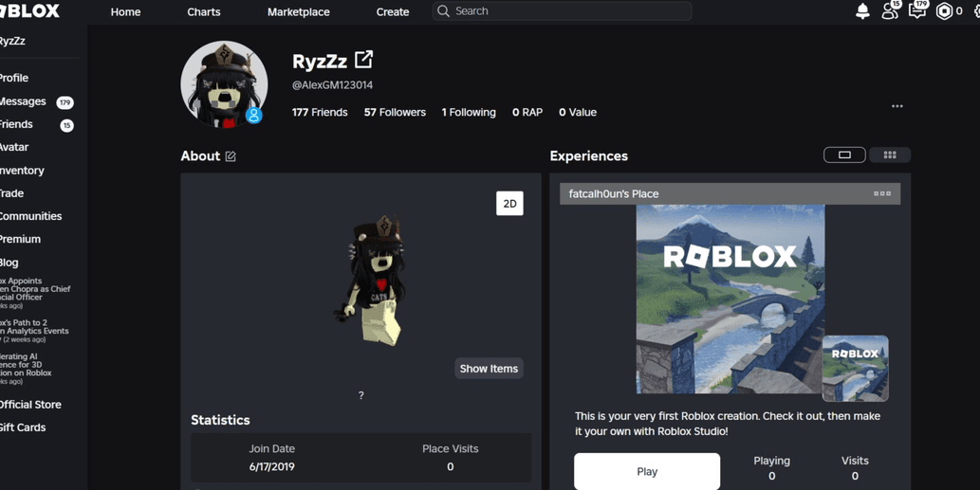Screen dimensions: 980x490
Task: Click the RyzZz username in sidebar
Action: pyautogui.click(x=12, y=41)
